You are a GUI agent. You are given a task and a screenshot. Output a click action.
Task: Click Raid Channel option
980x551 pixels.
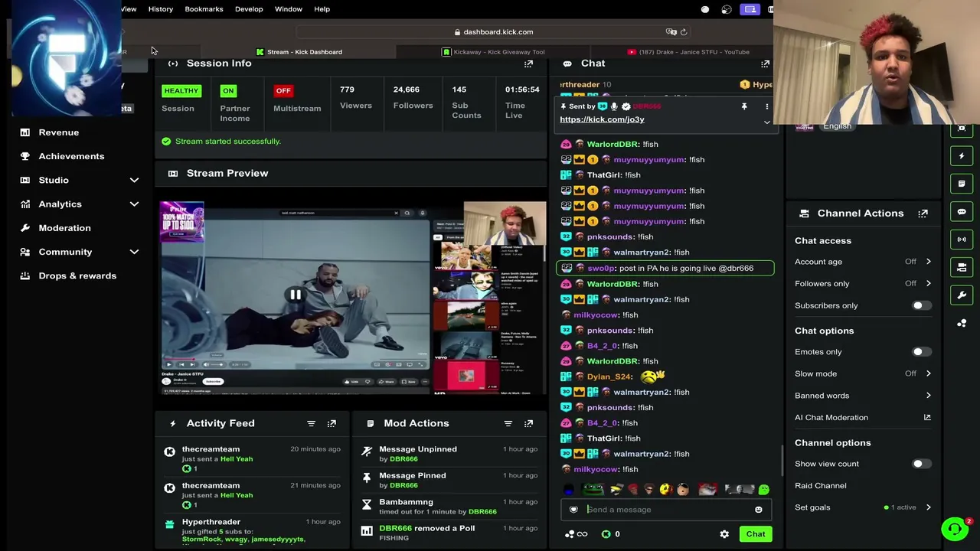click(x=821, y=486)
